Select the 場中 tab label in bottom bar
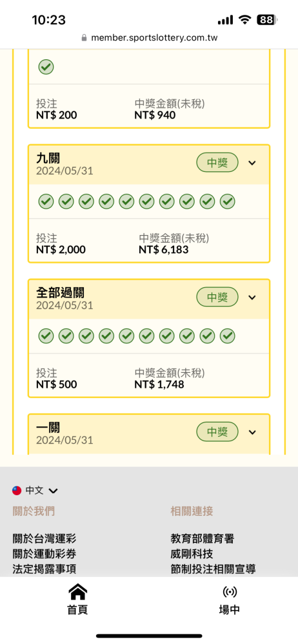 pos(229,610)
